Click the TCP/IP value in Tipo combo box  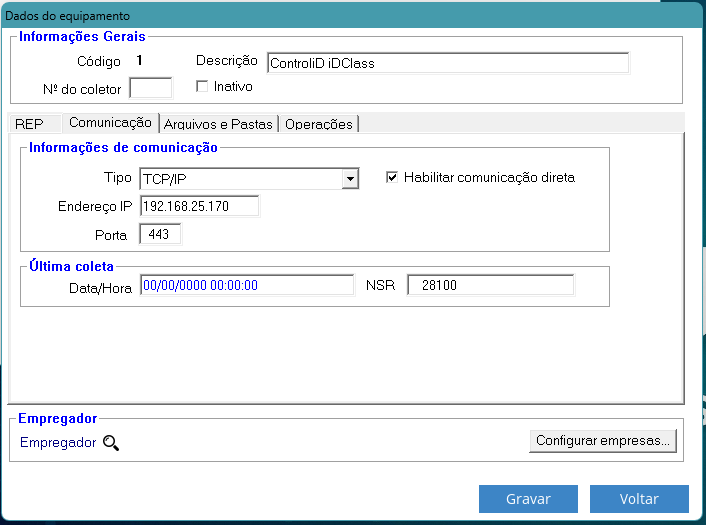coord(240,179)
